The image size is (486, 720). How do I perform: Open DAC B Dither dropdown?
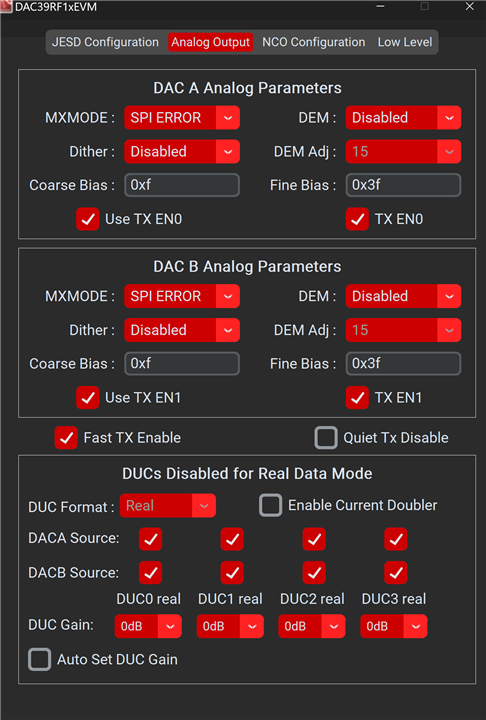point(182,330)
